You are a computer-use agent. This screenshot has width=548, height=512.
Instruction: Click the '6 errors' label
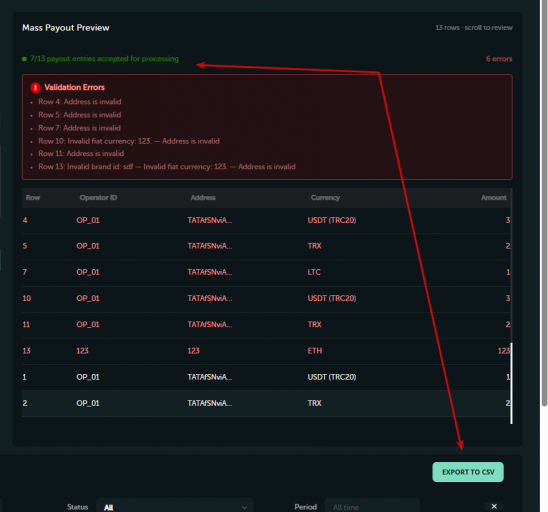click(x=499, y=59)
